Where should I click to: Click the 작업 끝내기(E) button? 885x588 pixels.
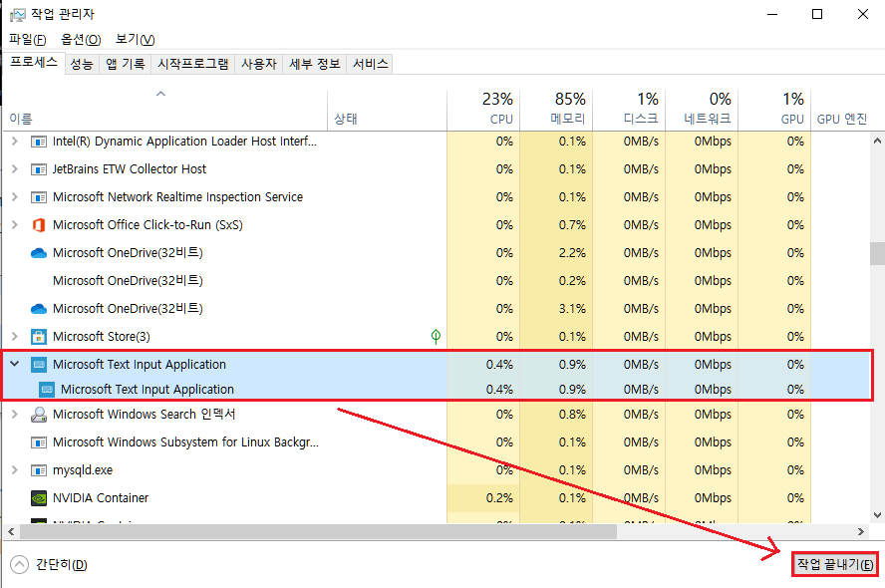point(835,564)
